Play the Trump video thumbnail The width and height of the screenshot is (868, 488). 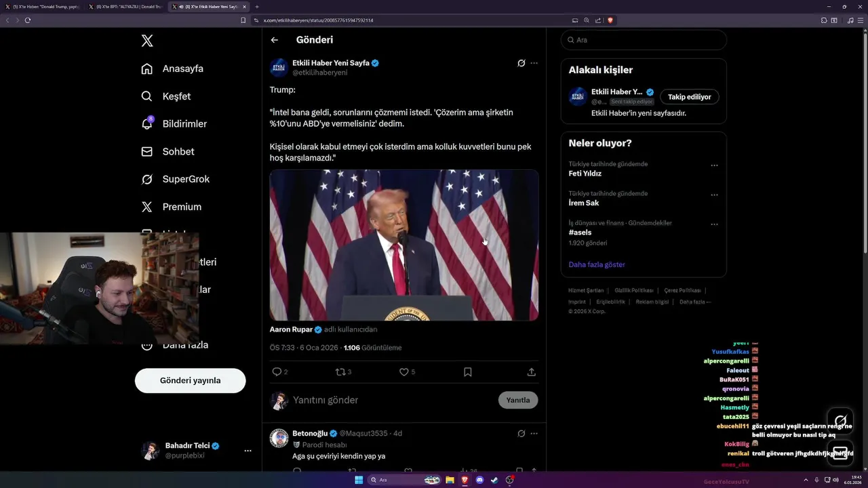pyautogui.click(x=404, y=245)
